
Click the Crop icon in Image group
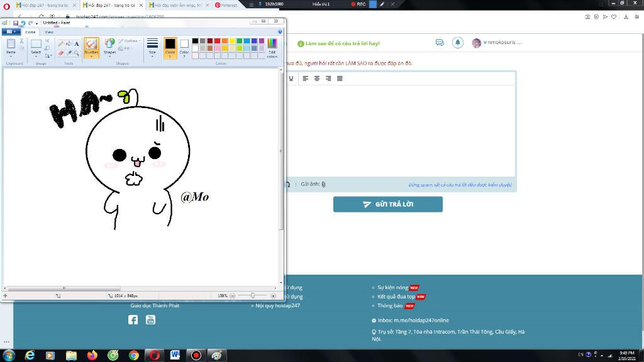click(x=47, y=41)
